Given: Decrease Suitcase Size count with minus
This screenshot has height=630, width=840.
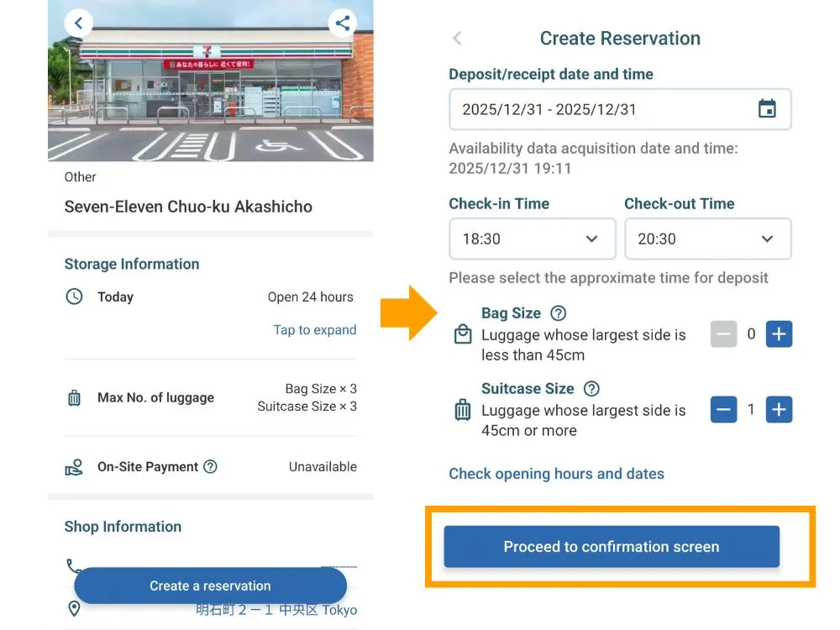Looking at the screenshot, I should 723,410.
